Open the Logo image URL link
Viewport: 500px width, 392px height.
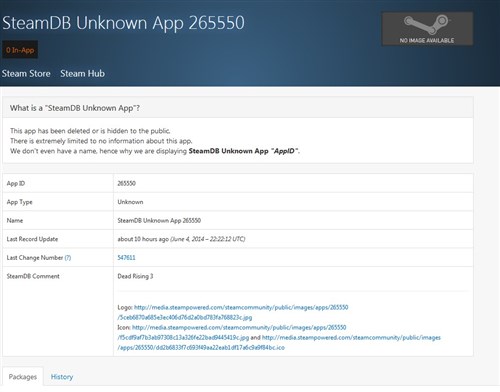pos(233,312)
